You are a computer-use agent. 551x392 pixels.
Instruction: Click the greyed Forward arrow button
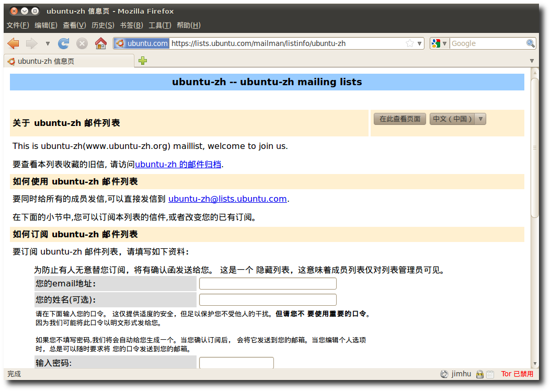31,43
